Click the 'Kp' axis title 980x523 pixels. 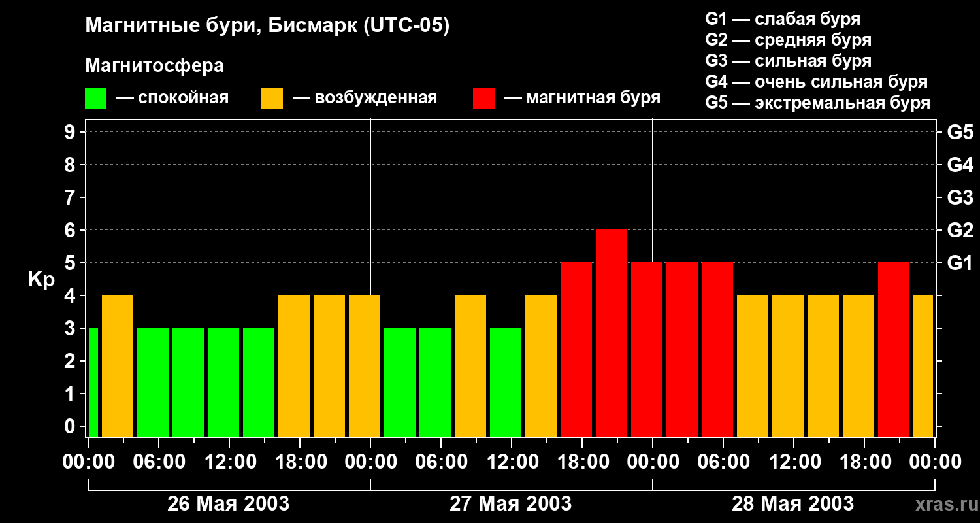pos(41,280)
